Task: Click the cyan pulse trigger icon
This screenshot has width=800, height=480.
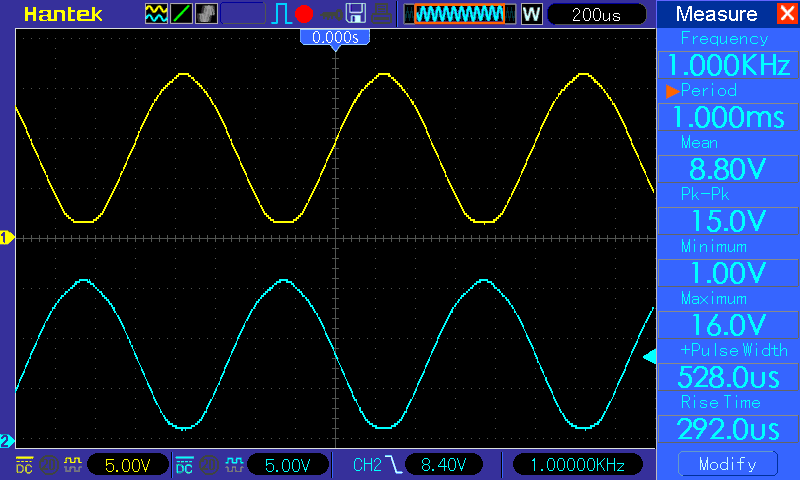Action: [281, 14]
